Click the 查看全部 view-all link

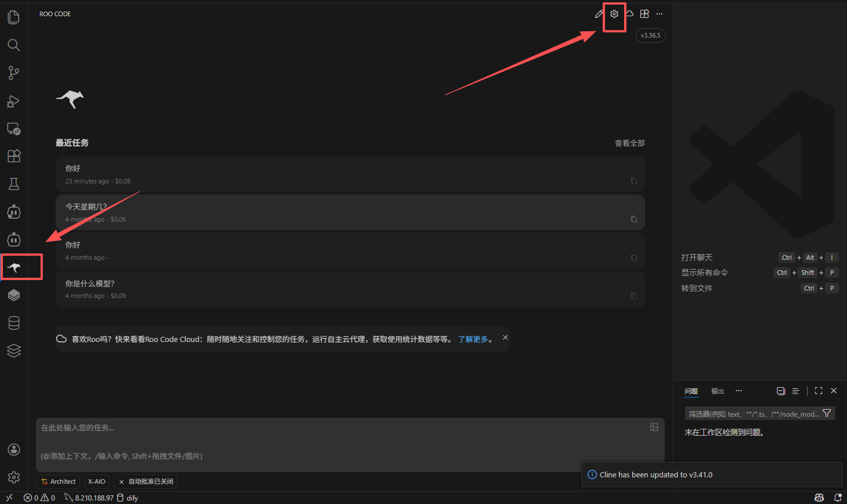click(629, 142)
